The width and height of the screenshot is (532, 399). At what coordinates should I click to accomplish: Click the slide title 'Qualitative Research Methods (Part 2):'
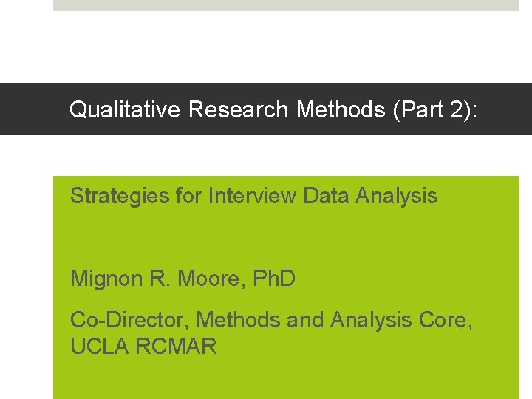[273, 109]
